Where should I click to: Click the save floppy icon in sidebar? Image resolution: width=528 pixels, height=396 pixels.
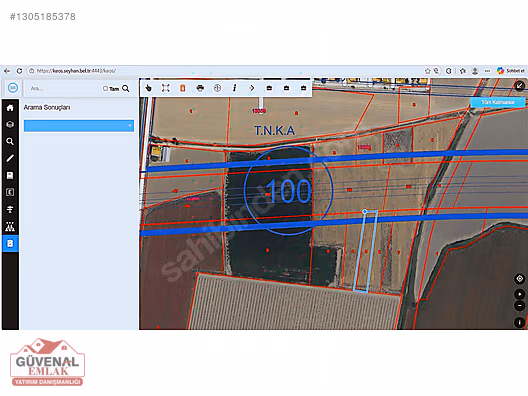tap(10, 175)
